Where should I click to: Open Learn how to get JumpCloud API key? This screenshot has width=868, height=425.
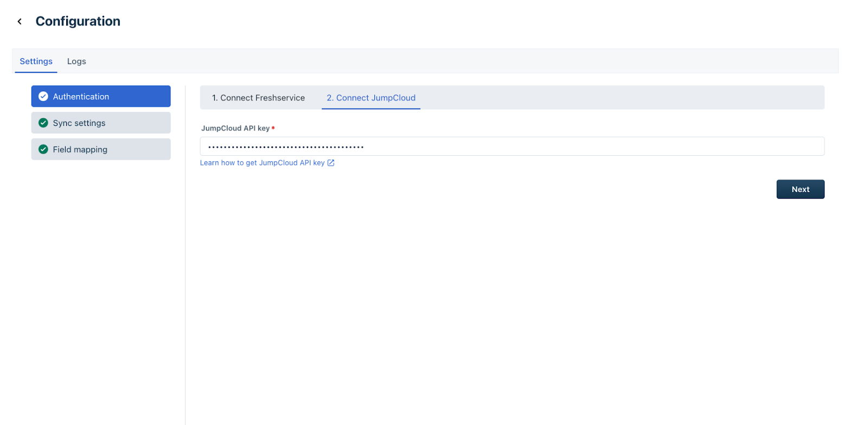tap(263, 163)
